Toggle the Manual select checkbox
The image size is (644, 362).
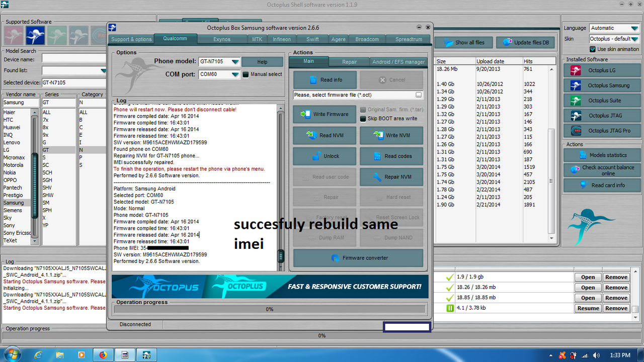coord(246,74)
